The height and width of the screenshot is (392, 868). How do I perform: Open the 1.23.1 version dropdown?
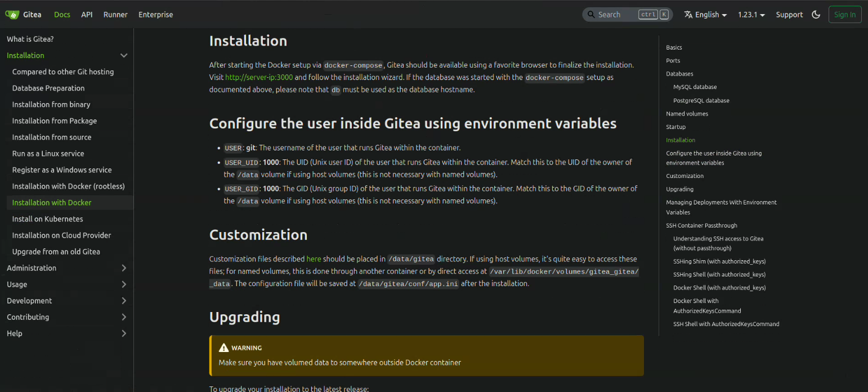751,15
